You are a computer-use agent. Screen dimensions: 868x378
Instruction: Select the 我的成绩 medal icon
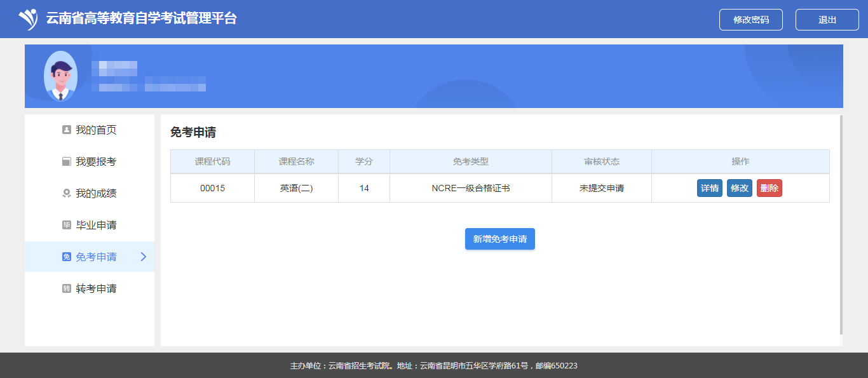tap(67, 194)
